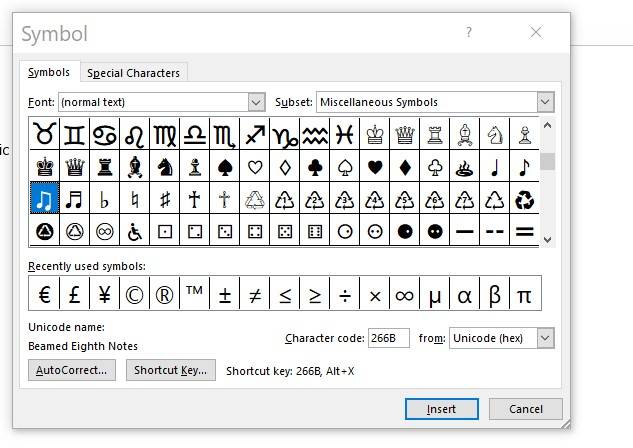
Task: Choose the Taurus zodiac symbol
Action: (x=45, y=135)
